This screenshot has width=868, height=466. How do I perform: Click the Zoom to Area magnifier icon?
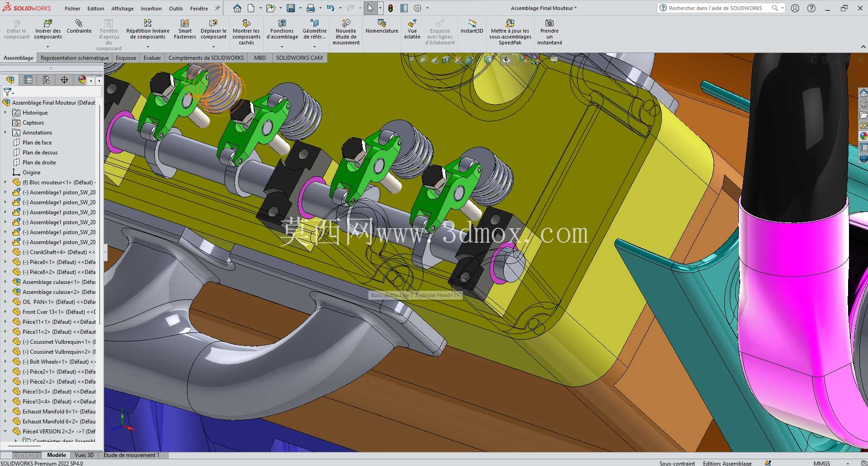coord(423,60)
